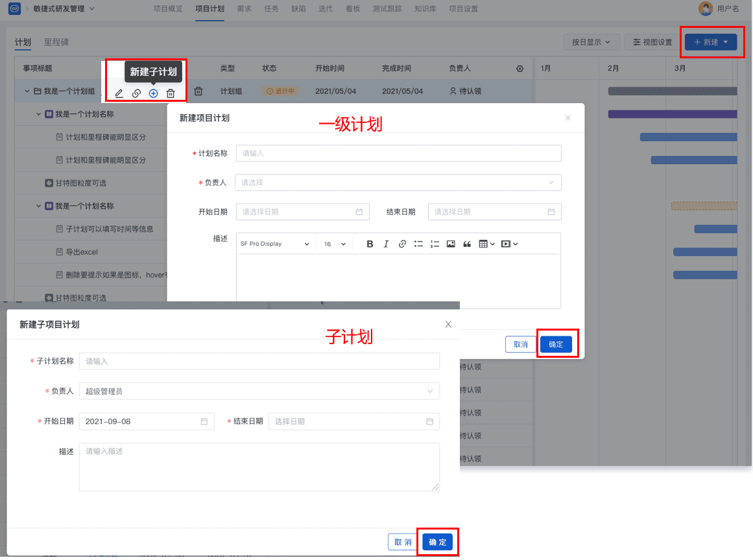Image resolution: width=753 pixels, height=560 pixels.
Task: Open calendar icon beside 2021-09-08 date
Action: point(204,421)
